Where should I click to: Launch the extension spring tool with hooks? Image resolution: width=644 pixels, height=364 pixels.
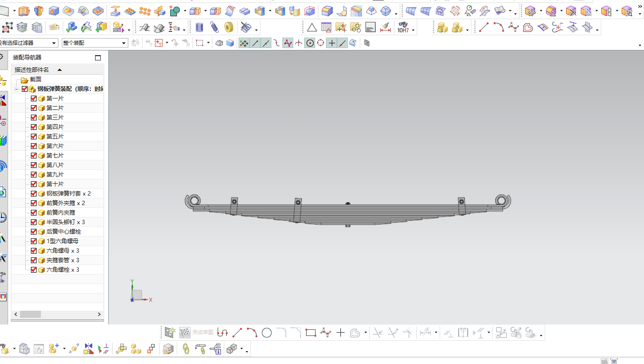[214, 28]
